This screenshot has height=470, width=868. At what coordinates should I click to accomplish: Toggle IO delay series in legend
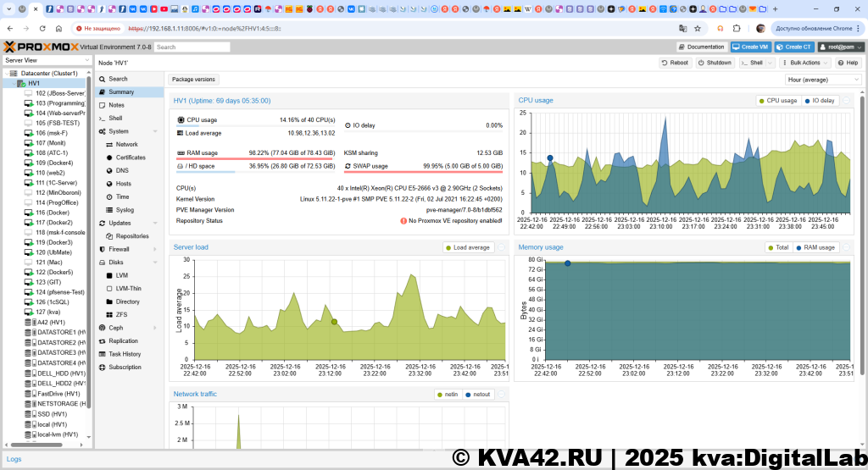819,100
